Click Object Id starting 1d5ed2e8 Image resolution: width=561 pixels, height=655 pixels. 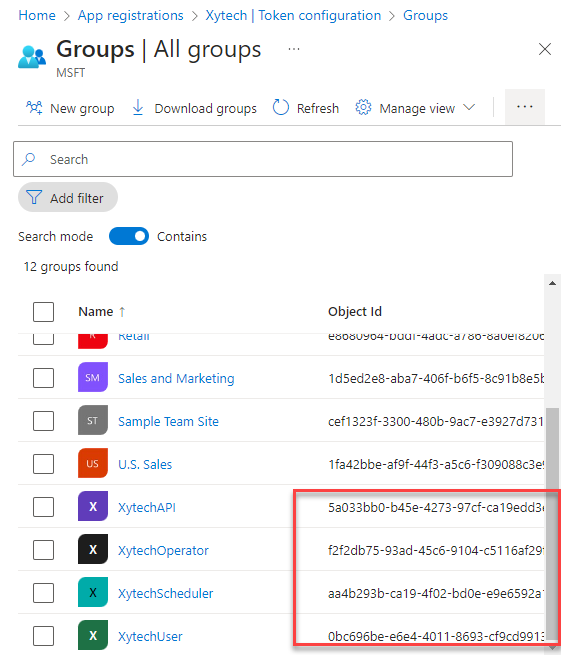436,378
